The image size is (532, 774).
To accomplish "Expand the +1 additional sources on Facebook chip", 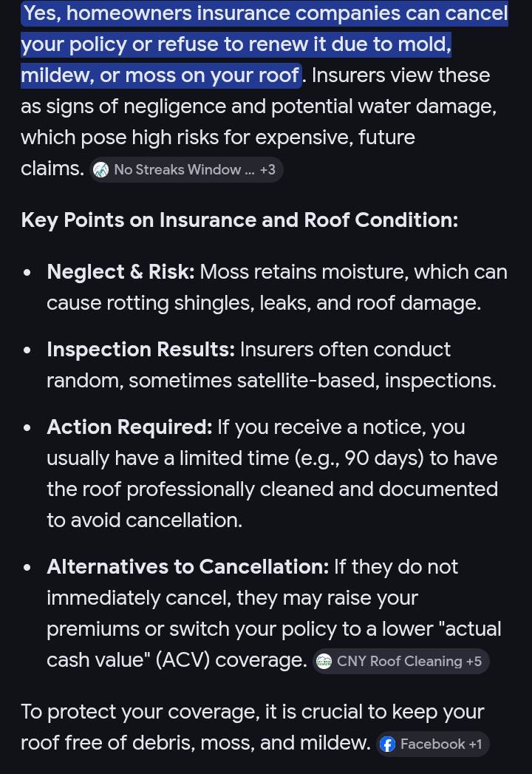I will click(475, 744).
